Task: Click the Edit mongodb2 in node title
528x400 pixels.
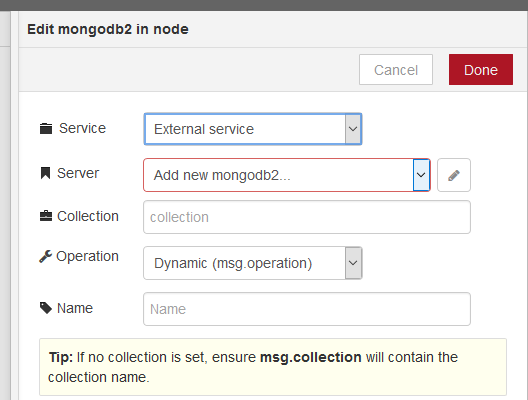Action: 108,29
